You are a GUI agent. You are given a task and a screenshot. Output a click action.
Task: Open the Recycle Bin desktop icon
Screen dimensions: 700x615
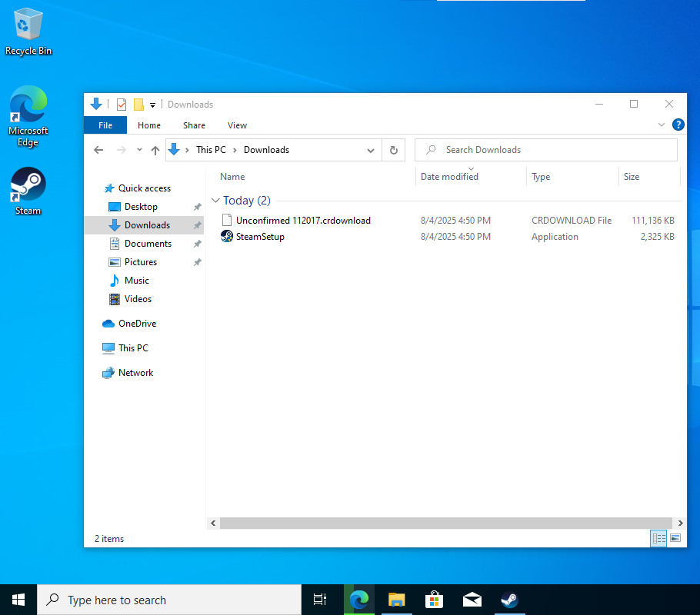tap(28, 32)
